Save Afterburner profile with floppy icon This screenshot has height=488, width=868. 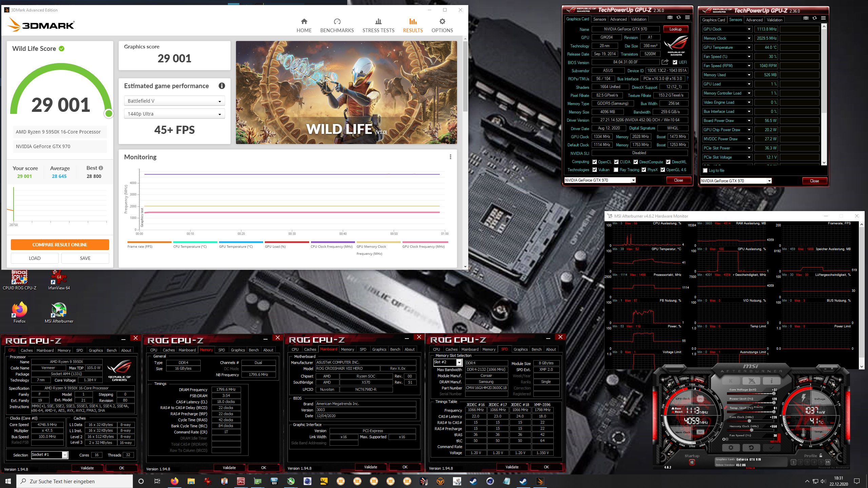point(828,462)
